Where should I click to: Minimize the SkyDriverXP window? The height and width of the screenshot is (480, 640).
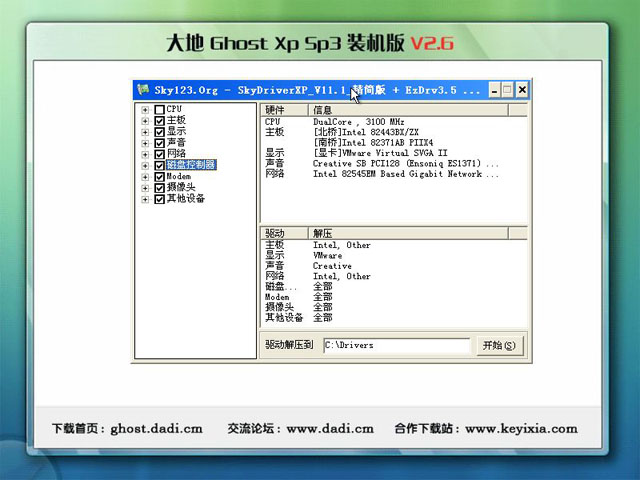tap(494, 90)
